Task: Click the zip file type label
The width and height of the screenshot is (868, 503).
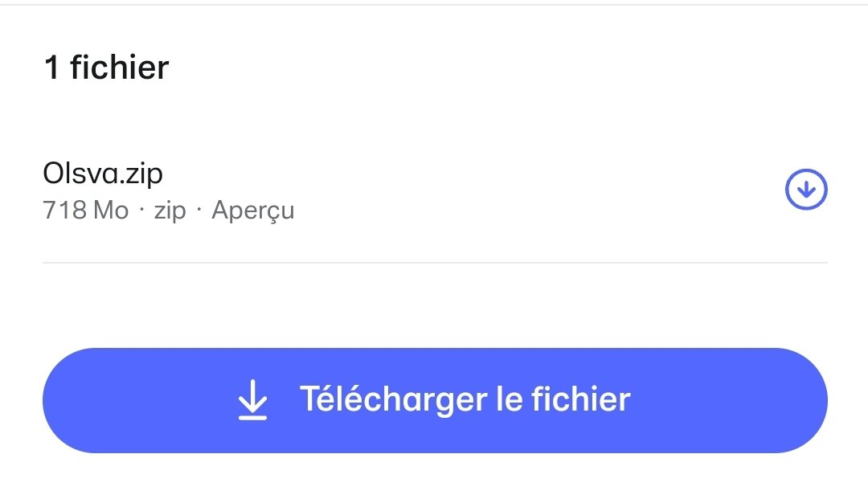Action: coord(170,211)
